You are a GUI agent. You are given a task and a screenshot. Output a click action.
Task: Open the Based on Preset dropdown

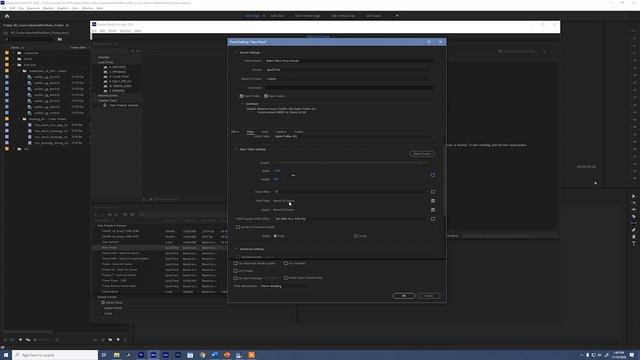tap(349, 79)
